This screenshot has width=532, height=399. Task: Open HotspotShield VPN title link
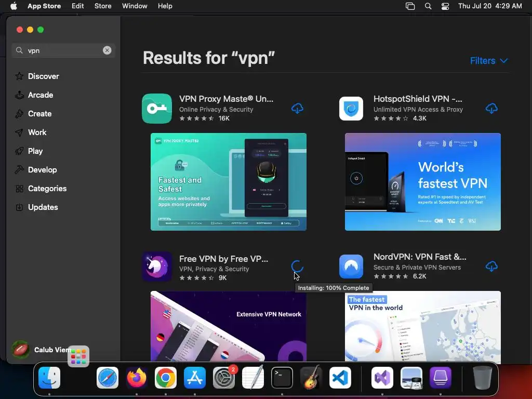click(418, 99)
